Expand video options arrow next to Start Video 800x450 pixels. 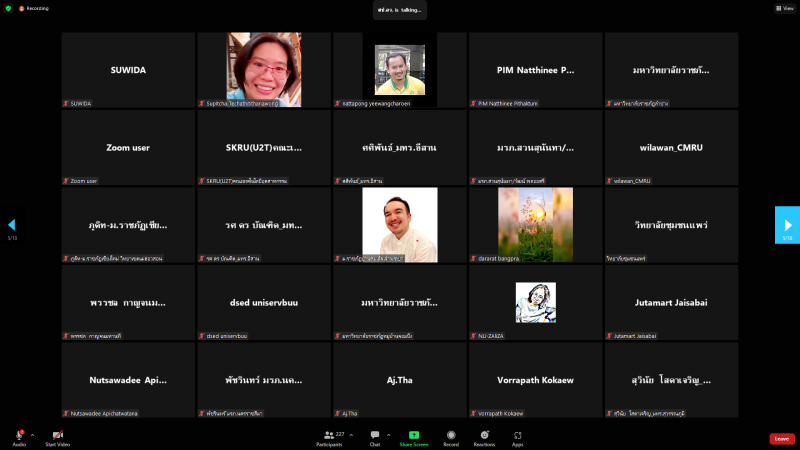(x=71, y=435)
